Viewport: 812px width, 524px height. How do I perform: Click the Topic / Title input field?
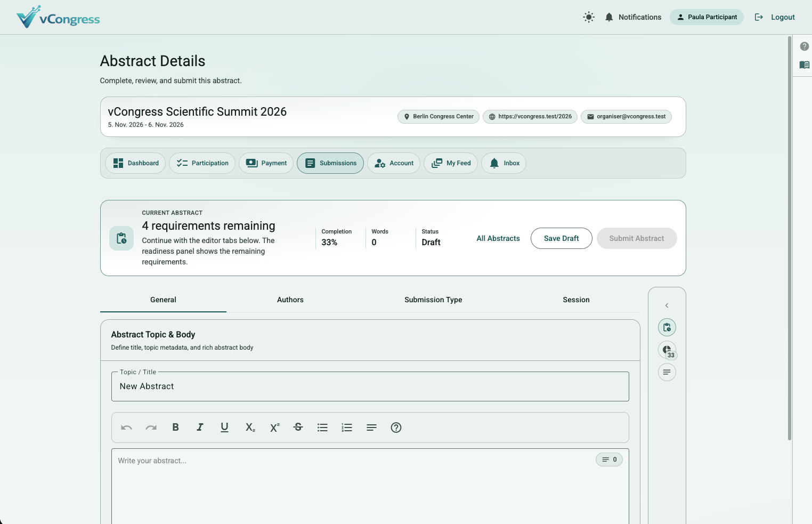370,386
